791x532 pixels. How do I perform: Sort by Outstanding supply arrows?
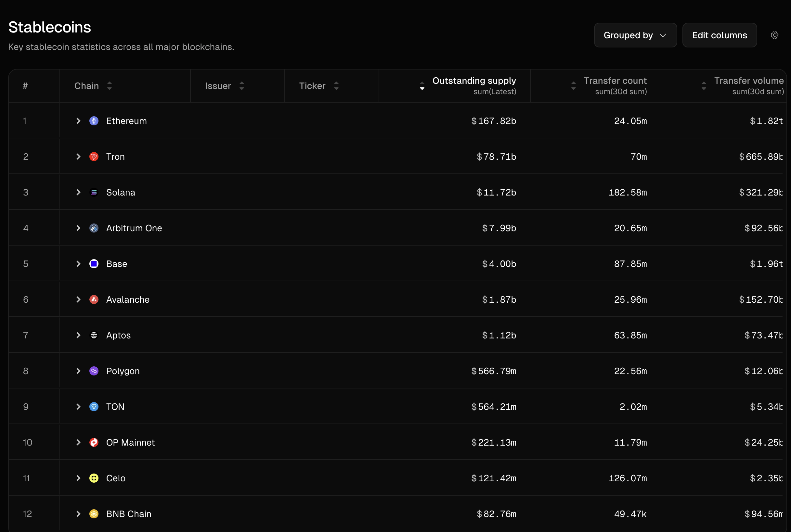(422, 86)
